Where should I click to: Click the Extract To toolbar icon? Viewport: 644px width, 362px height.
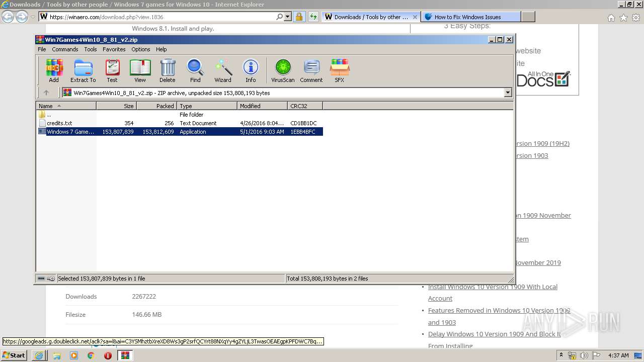pos(83,70)
